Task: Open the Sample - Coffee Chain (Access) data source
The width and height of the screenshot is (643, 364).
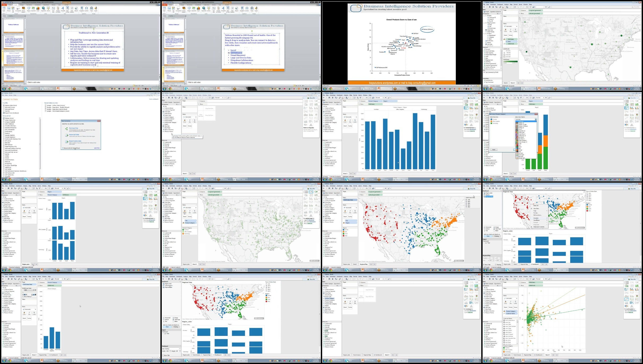Action: (x=55, y=105)
